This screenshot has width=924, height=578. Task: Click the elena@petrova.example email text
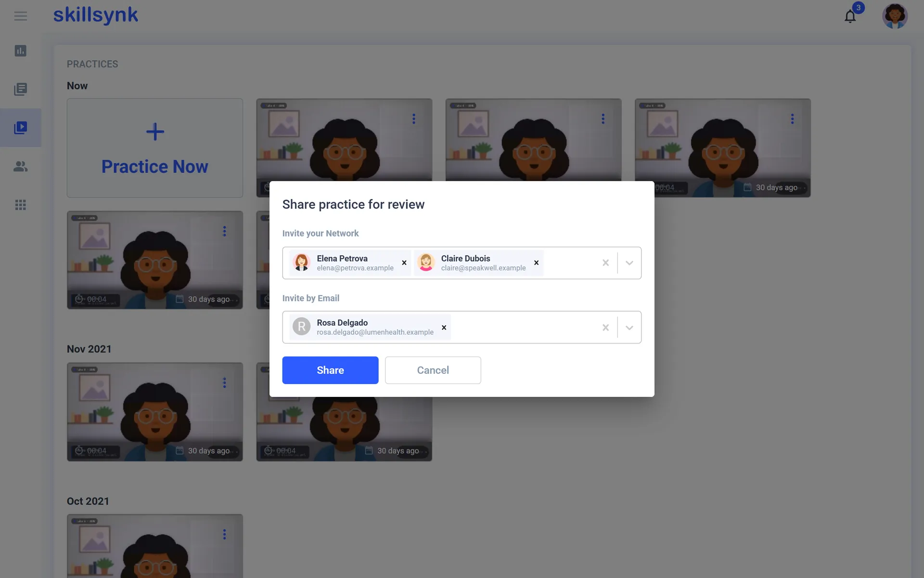pos(355,268)
